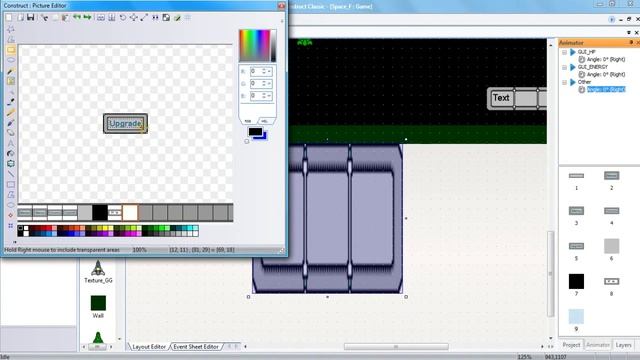The width and height of the screenshot is (640, 360).
Task: Click the Mirror horizontally toolbar icon
Action: coord(100,18)
